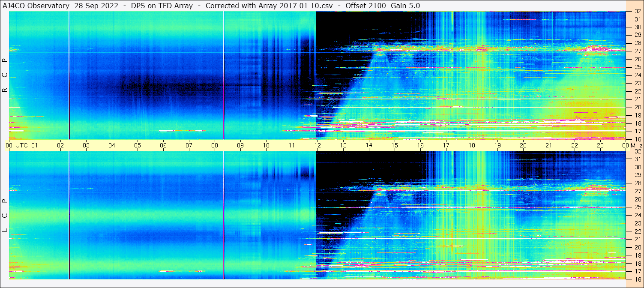
Task: Select hour marker 15 on the UTC axis
Action: click(x=395, y=145)
